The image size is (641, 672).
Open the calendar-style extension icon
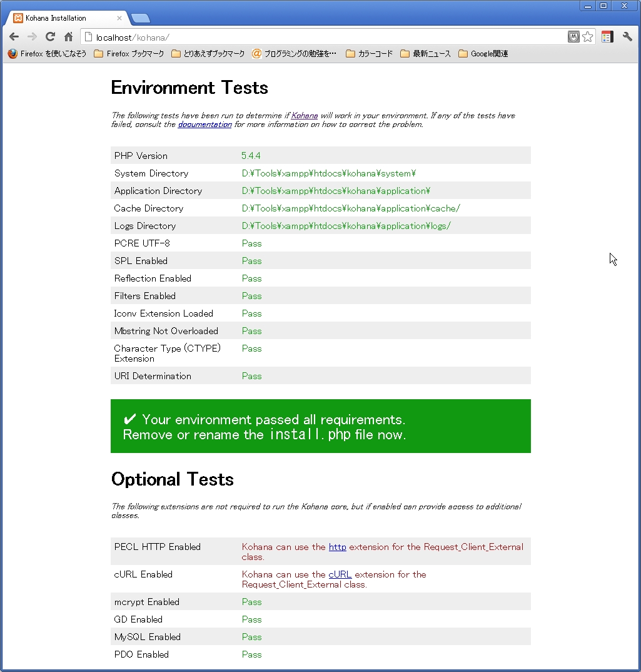click(x=607, y=37)
